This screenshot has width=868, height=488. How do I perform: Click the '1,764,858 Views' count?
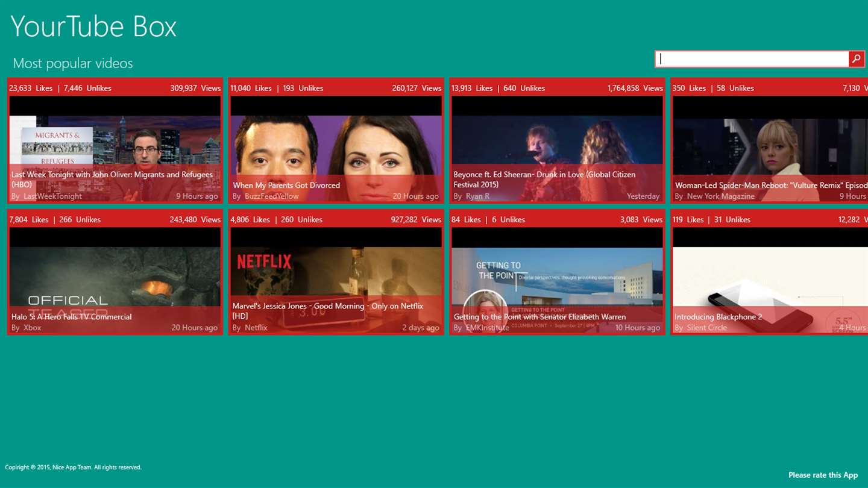click(635, 88)
